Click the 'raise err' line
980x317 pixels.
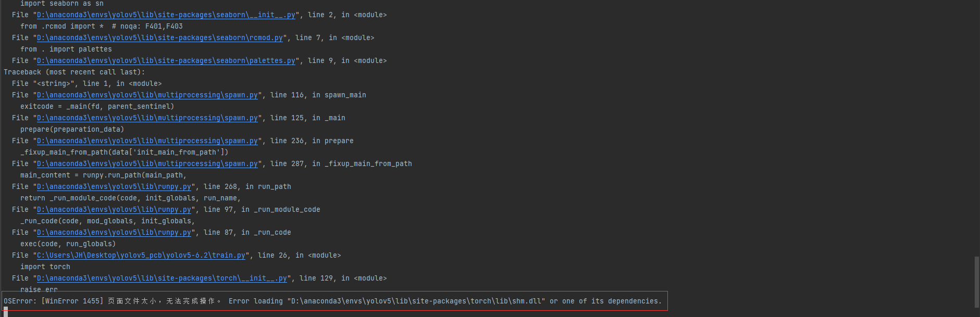(39, 289)
